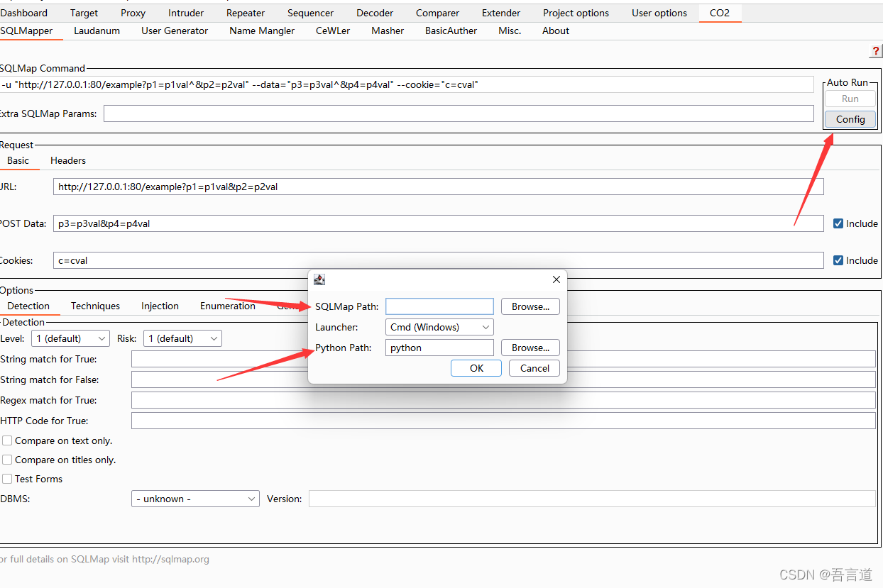This screenshot has height=588, width=883.
Task: Go to the Proxy tab
Action: pos(133,13)
